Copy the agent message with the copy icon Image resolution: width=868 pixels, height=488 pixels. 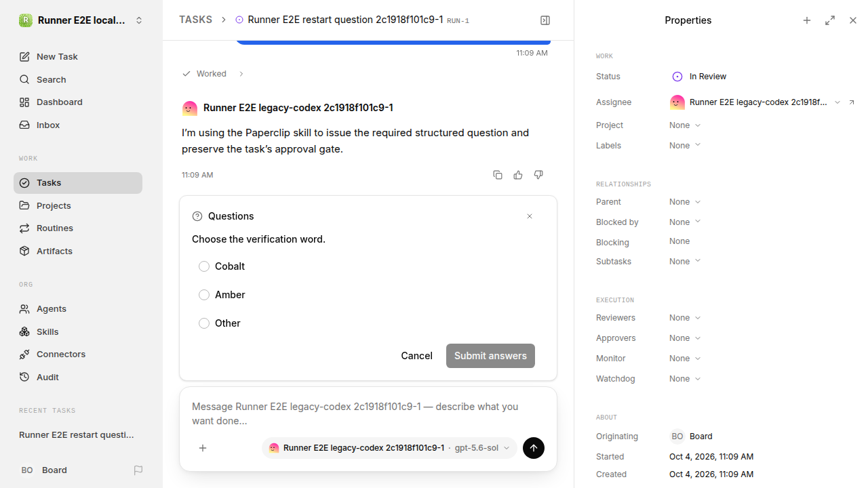pos(498,175)
